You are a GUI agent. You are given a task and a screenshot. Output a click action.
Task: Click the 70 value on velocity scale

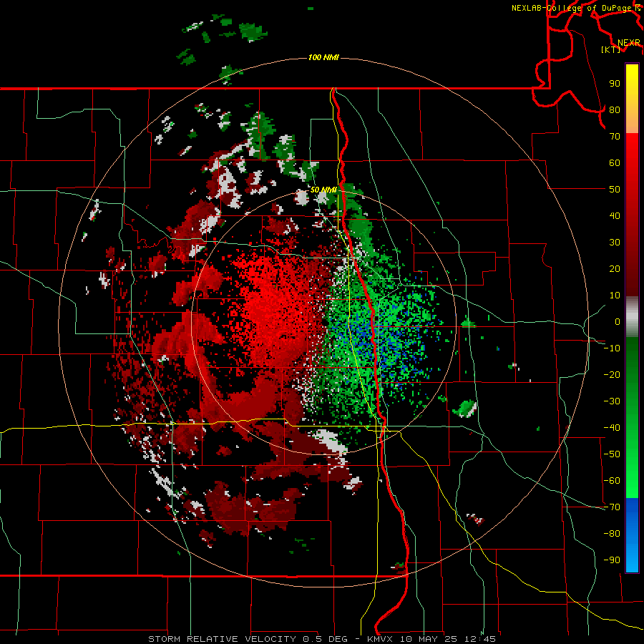(615, 137)
